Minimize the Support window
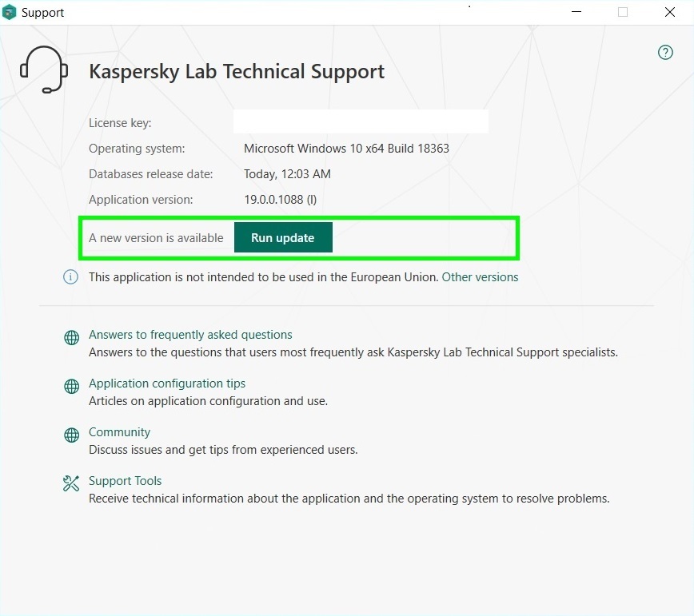Image resolution: width=694 pixels, height=616 pixels. point(576,12)
